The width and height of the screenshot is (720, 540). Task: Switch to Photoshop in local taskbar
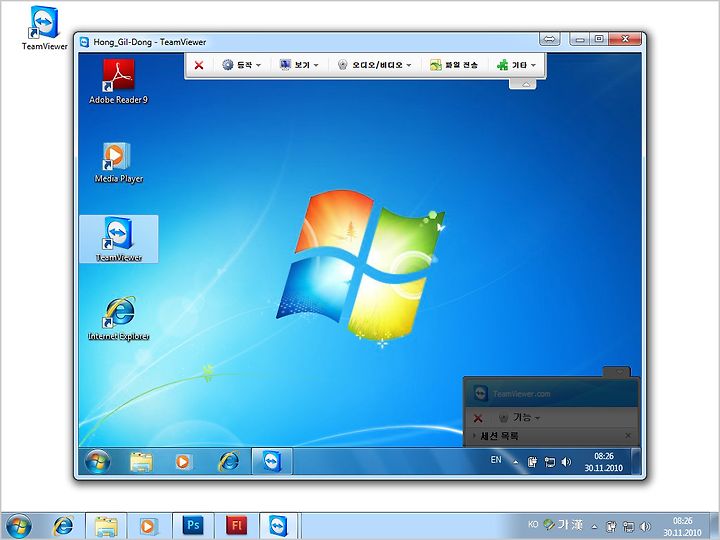[x=193, y=525]
